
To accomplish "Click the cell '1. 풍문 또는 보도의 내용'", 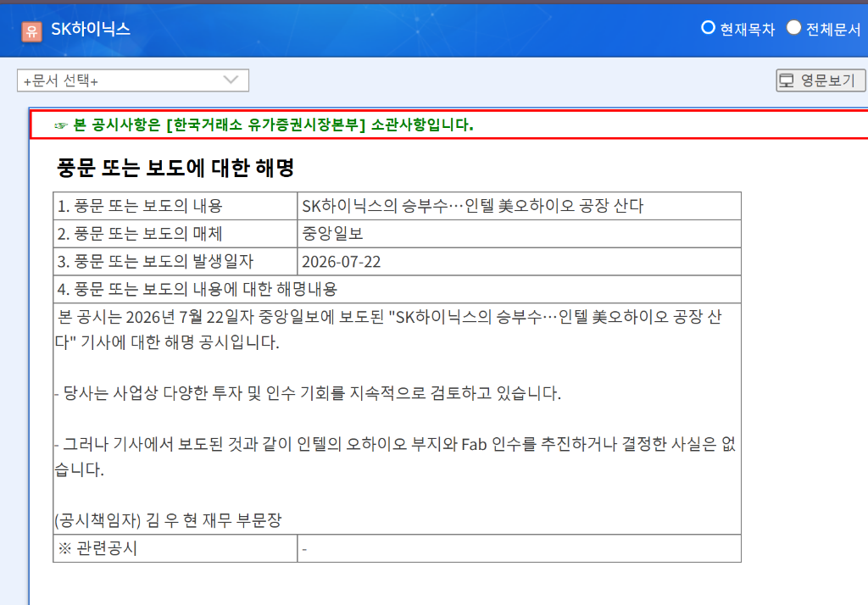I will (175, 206).
